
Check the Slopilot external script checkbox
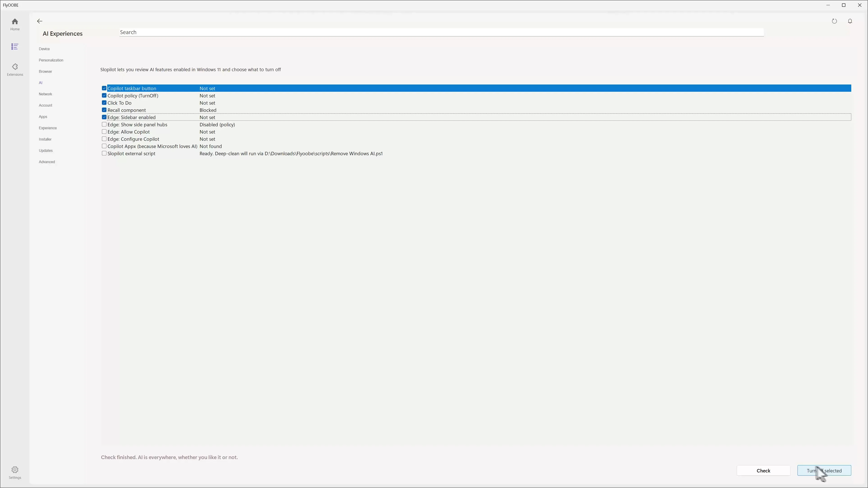coord(104,153)
